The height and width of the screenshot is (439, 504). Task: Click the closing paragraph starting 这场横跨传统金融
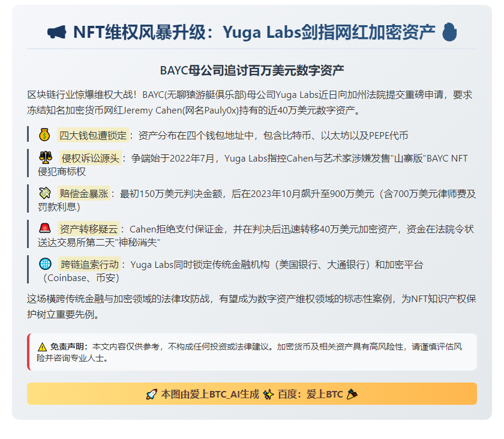(x=251, y=306)
